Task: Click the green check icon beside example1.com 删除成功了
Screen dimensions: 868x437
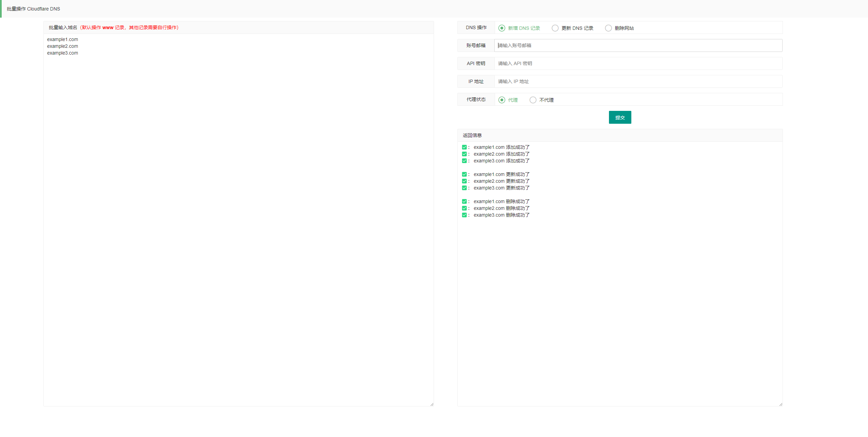Action: coord(464,201)
